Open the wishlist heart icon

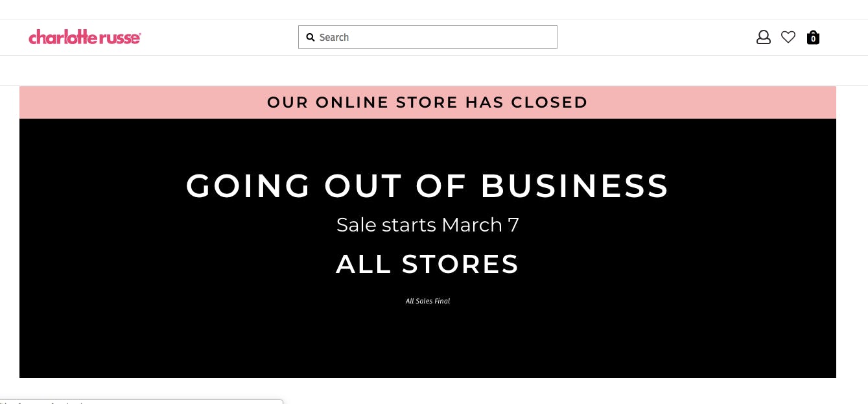point(788,38)
